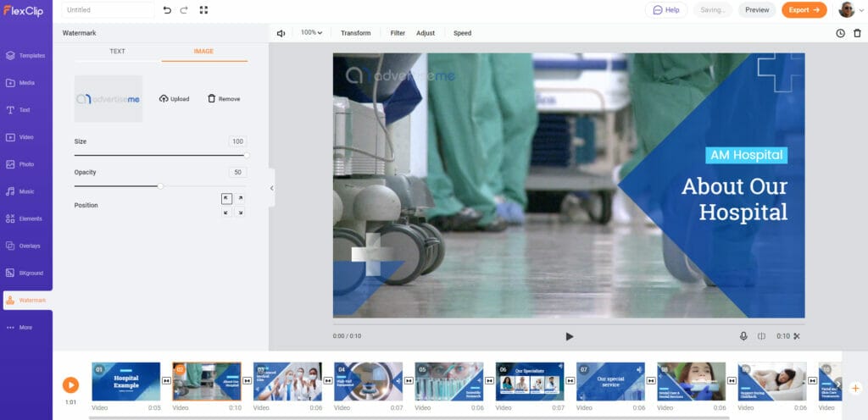The width and height of the screenshot is (868, 420).
Task: Toggle fullscreen canvas mode
Action: click(x=203, y=10)
